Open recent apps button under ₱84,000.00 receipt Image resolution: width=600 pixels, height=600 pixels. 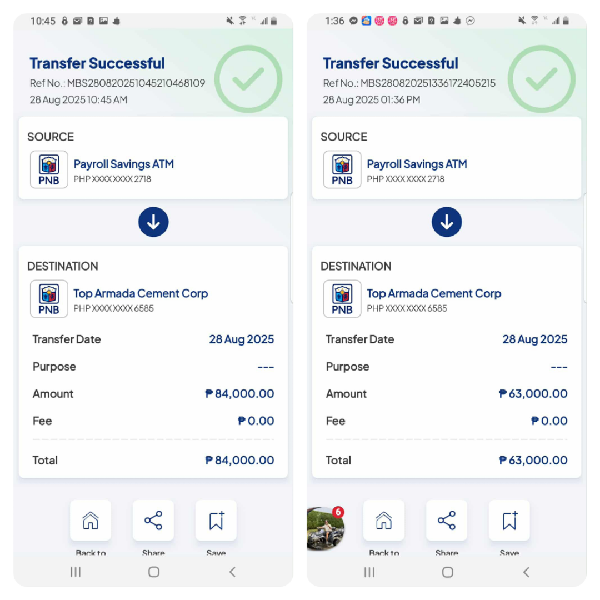coord(75,572)
